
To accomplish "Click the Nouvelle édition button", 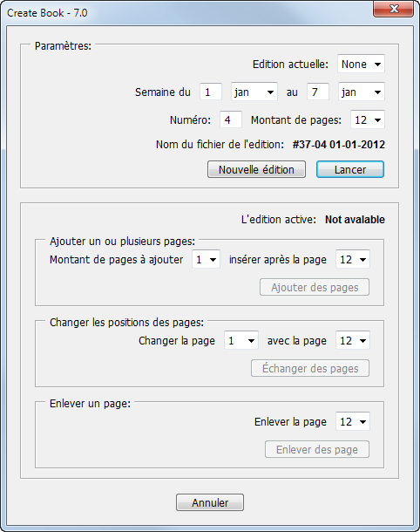I will 256,169.
